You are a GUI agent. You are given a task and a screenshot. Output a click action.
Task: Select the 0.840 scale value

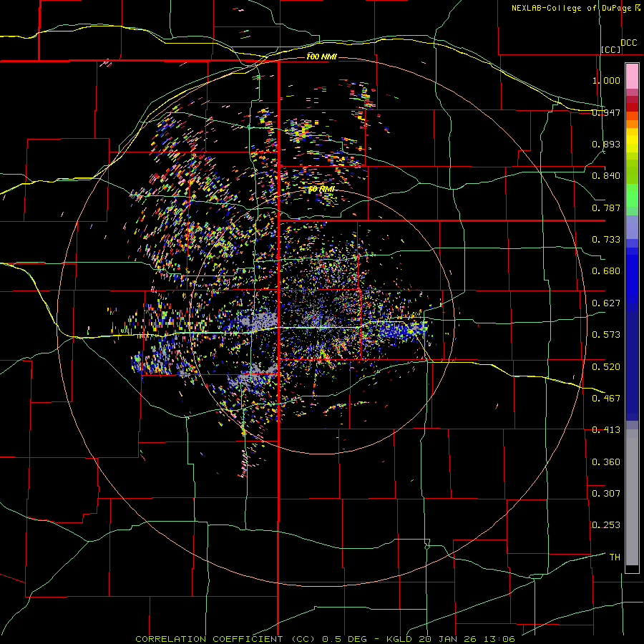[606, 176]
